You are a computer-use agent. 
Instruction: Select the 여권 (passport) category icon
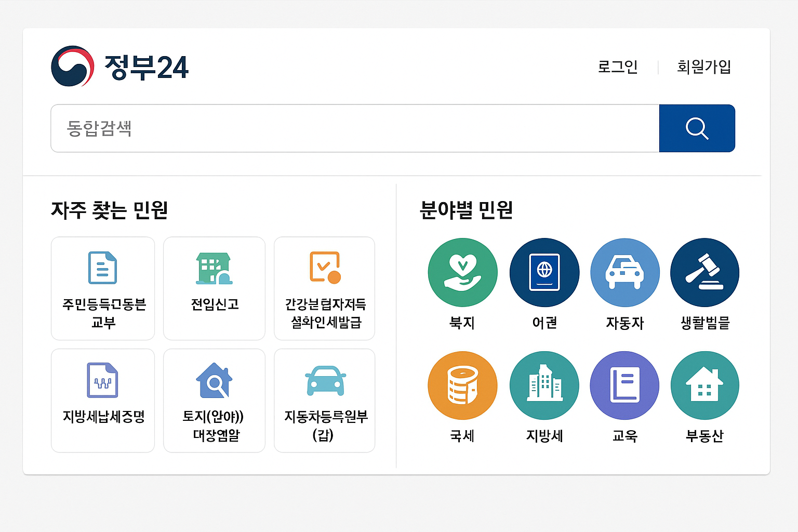[544, 272]
